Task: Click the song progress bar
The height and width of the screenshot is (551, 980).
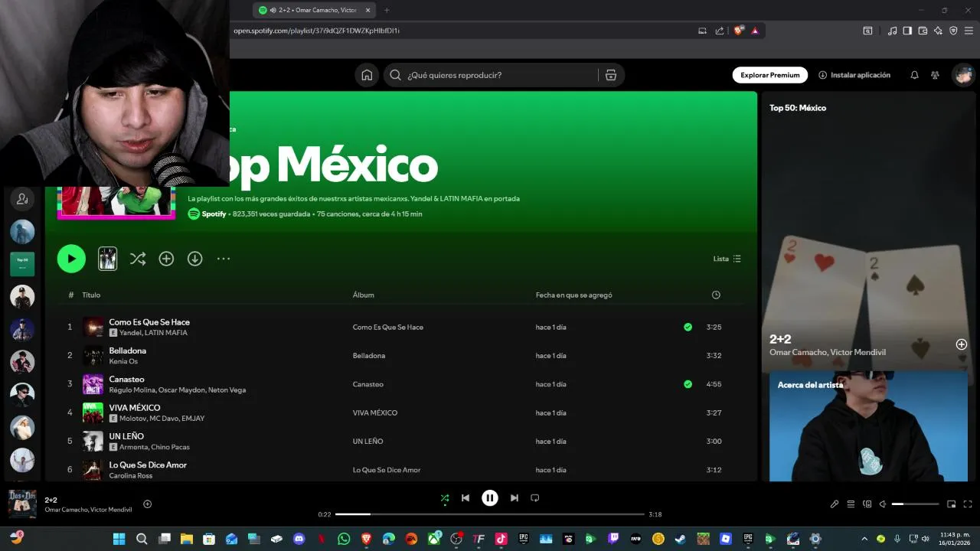Action: (490, 514)
